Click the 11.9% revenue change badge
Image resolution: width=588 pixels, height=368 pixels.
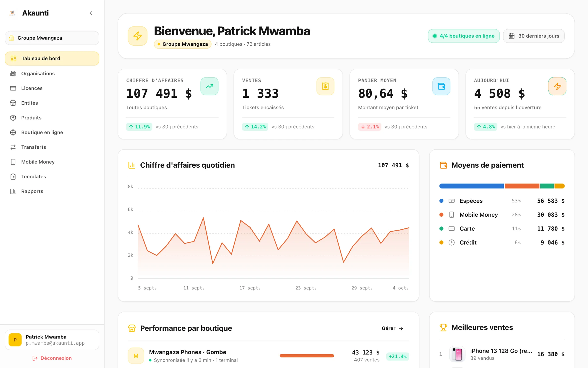pos(139,127)
